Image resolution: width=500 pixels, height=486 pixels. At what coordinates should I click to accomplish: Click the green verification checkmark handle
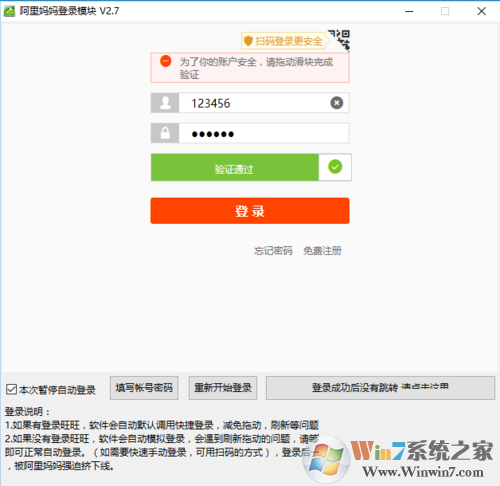tap(335, 167)
